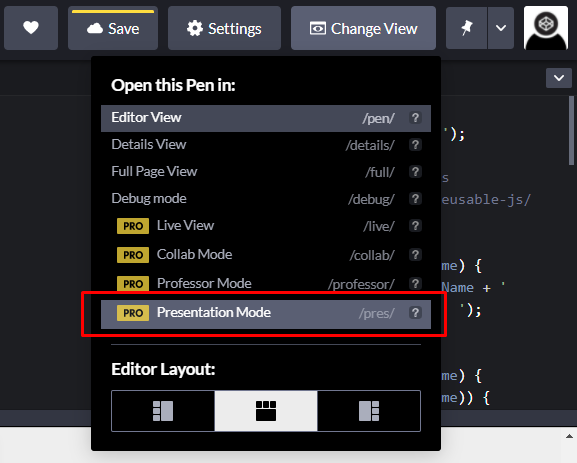
Task: Open help for Debug mode
Action: [x=415, y=199]
